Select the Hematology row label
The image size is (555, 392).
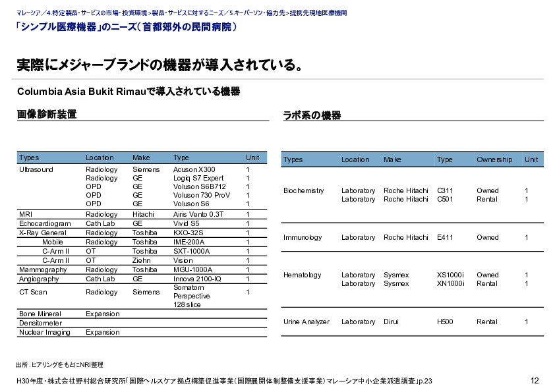pos(302,275)
